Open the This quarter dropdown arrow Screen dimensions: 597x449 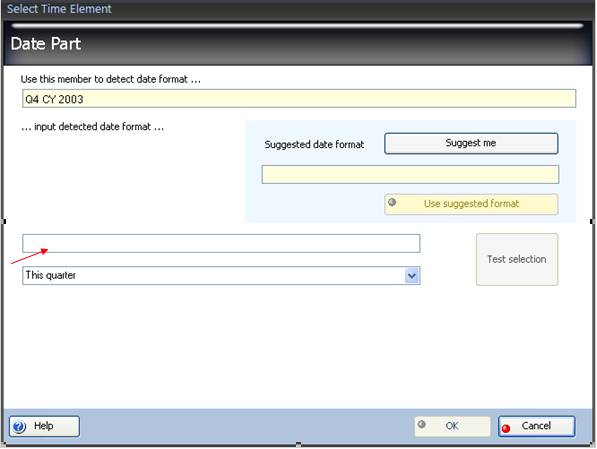pos(412,276)
